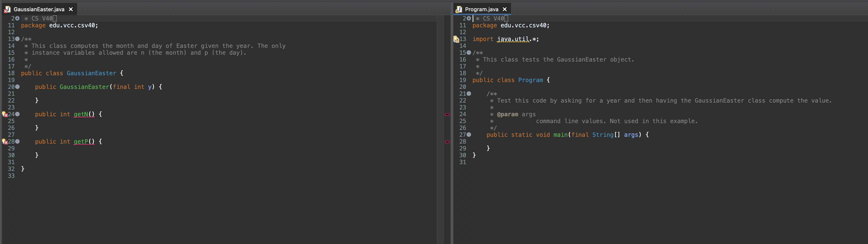The height and width of the screenshot is (244, 868).
Task: Click the Program.java file icon in tab
Action: point(459,10)
